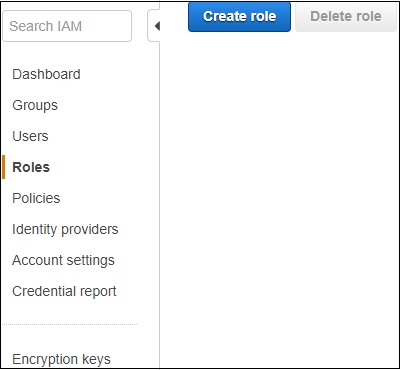This screenshot has height=370, width=402.
Task: Select the Roles navigation item
Action: pyautogui.click(x=31, y=167)
